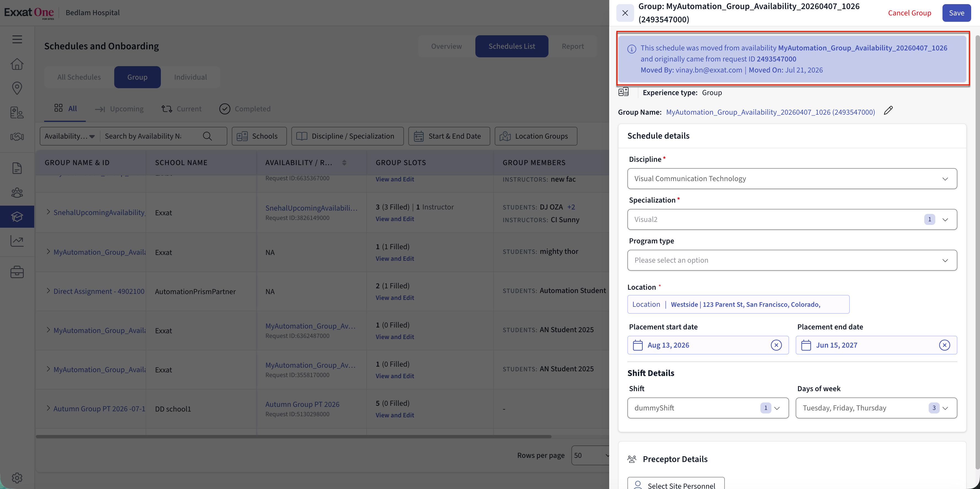Open the briefcase sidebar icon

(x=17, y=272)
